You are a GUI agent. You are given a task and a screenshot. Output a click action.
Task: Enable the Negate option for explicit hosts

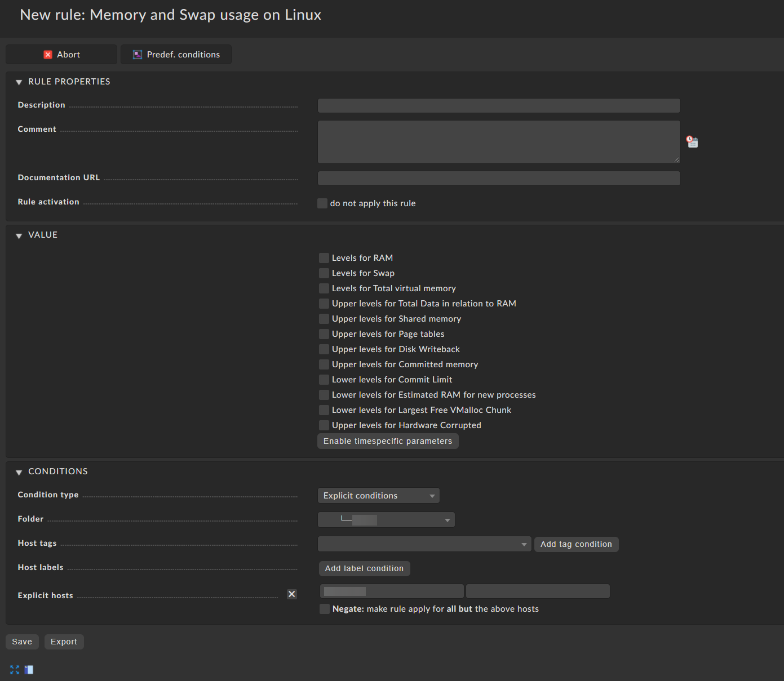pyautogui.click(x=325, y=609)
